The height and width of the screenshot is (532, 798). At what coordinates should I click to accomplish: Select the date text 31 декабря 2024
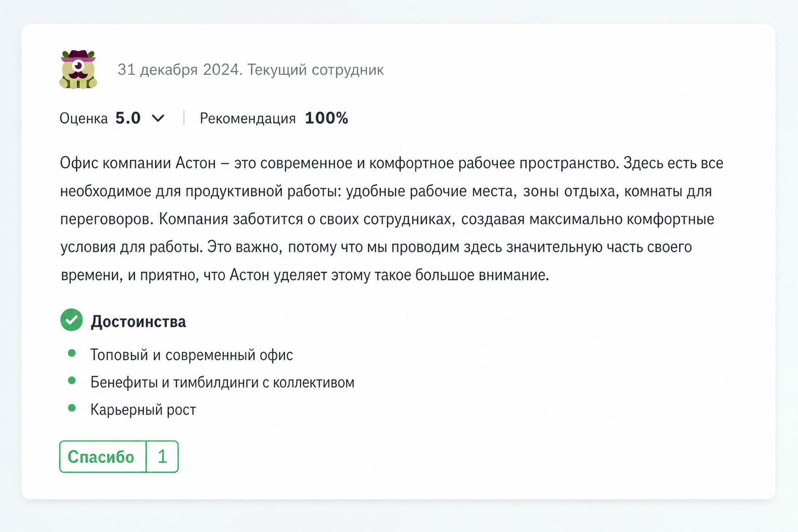tap(178, 70)
